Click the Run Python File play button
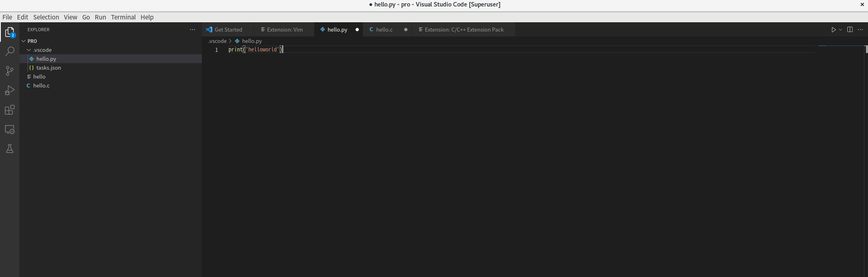 834,30
